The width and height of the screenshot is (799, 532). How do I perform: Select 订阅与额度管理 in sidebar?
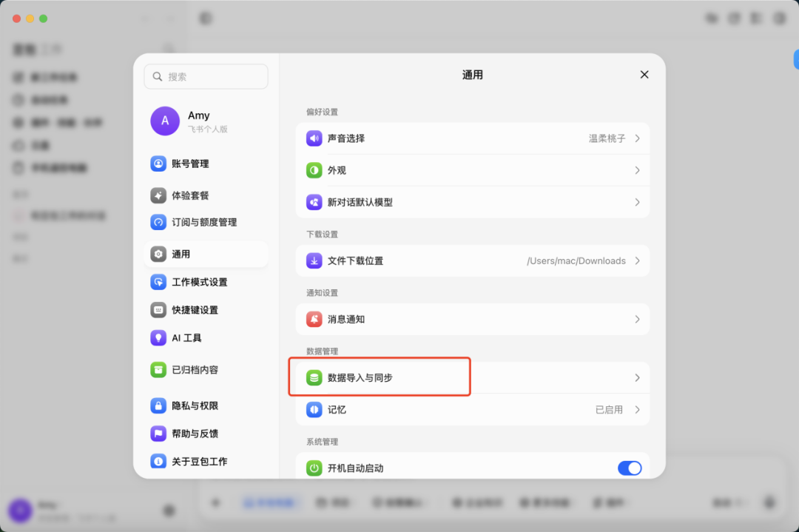(x=206, y=222)
